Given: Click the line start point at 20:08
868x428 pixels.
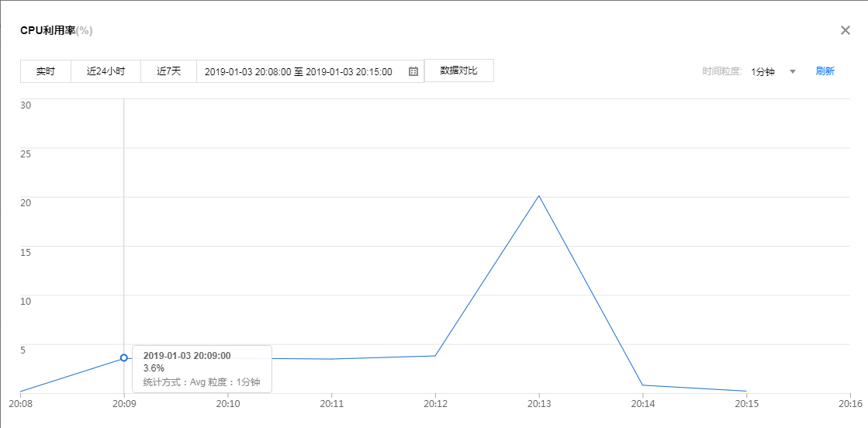Looking at the screenshot, I should 21,392.
